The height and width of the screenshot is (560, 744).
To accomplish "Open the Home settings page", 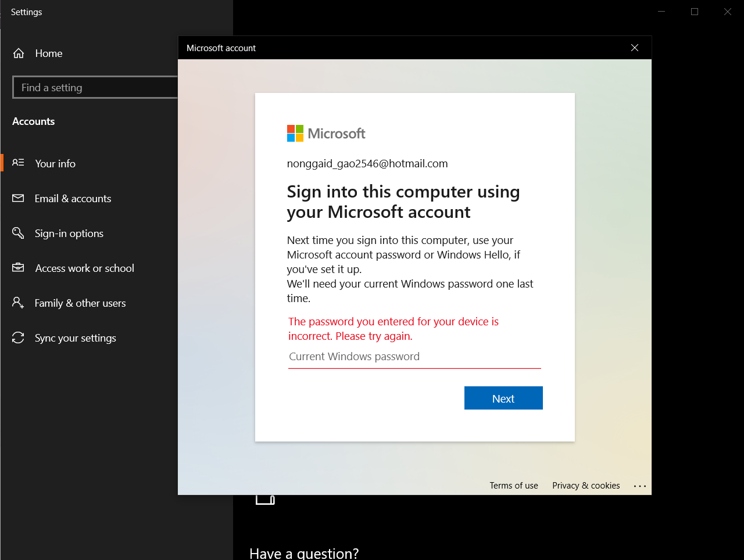I will click(x=49, y=53).
